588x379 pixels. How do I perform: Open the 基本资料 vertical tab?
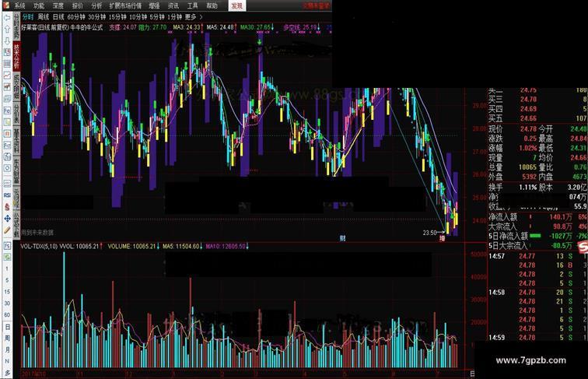click(16, 141)
